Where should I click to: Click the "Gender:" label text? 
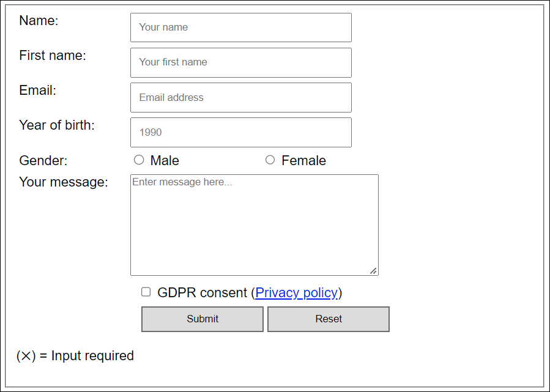[43, 161]
